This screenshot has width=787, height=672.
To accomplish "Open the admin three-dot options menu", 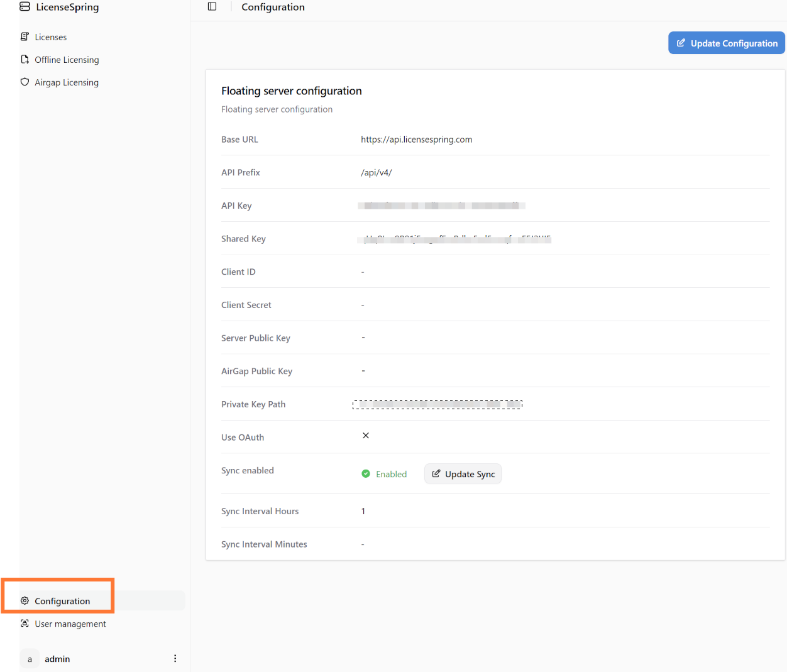I will (175, 659).
